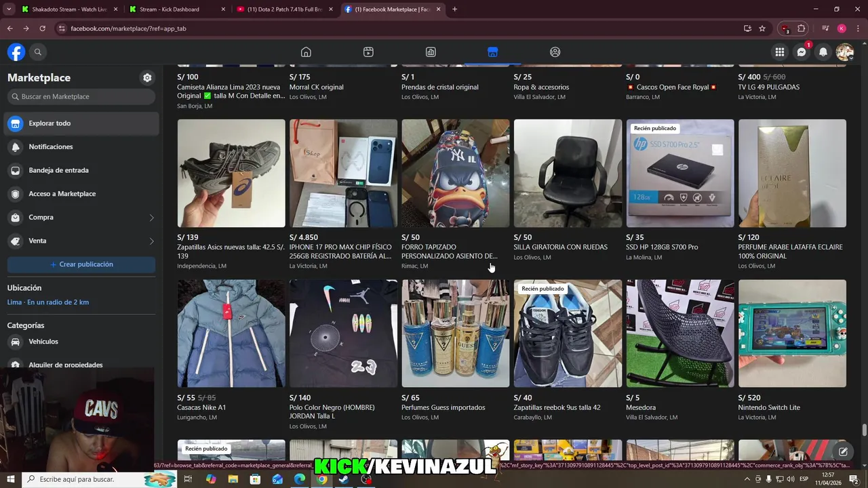The width and height of the screenshot is (868, 488).
Task: Expand the Venta section chevron
Action: 151,241
